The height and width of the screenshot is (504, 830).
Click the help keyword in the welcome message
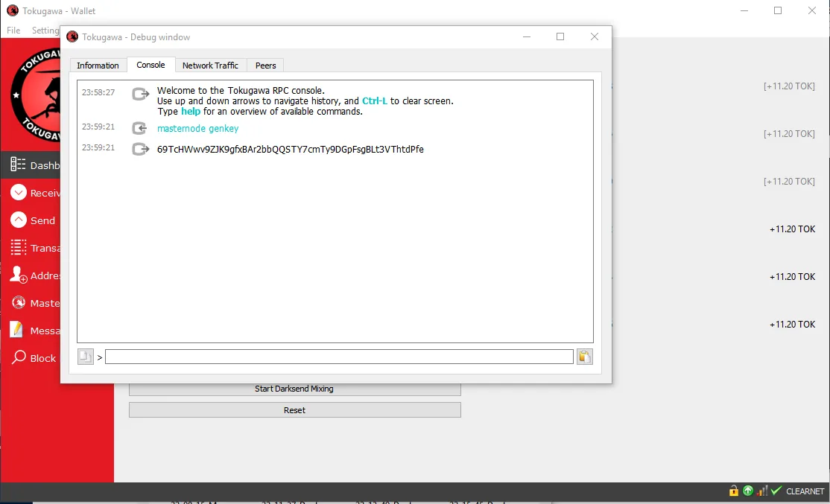(x=191, y=112)
